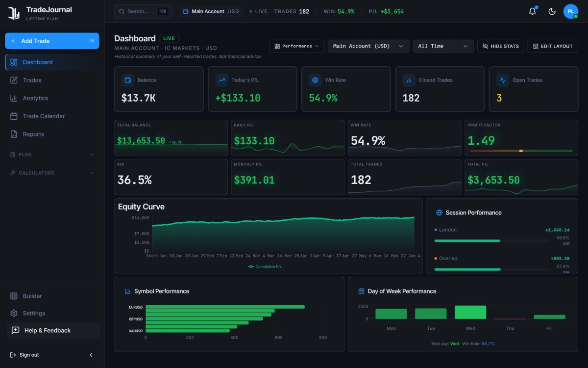Click the Settings gear icon
Viewport: 588px width, 368px height.
click(x=14, y=313)
